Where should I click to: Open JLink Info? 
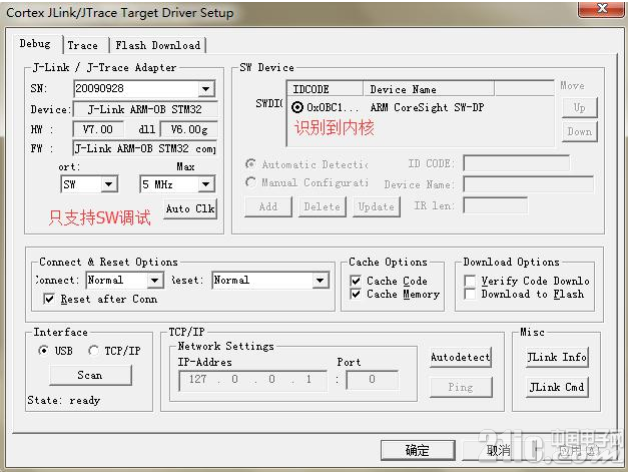click(x=557, y=357)
